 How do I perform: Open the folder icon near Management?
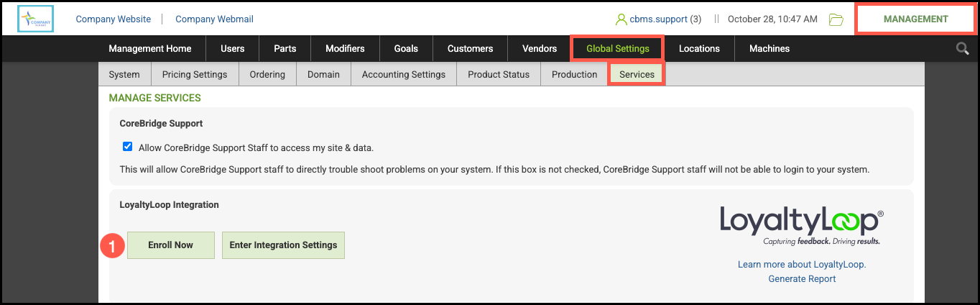point(836,19)
